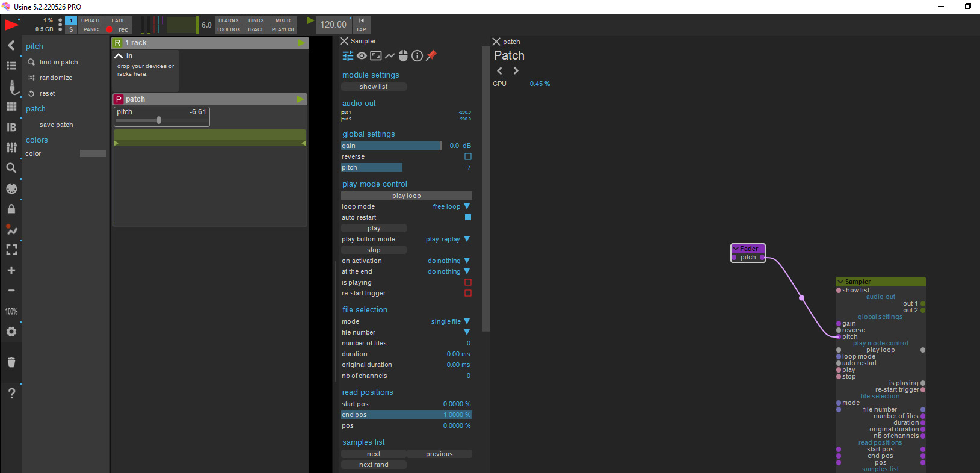Toggle the re-start trigger checkbox

[468, 293]
